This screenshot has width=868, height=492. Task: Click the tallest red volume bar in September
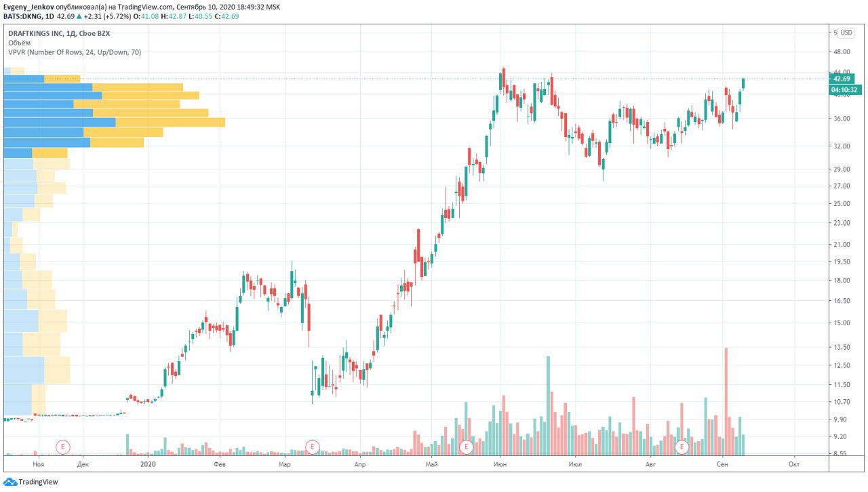coord(726,401)
